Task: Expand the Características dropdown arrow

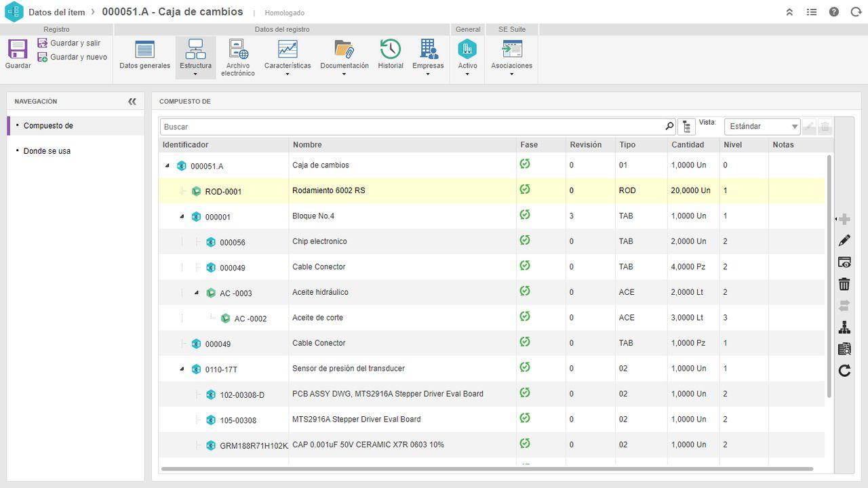Action: click(x=288, y=75)
